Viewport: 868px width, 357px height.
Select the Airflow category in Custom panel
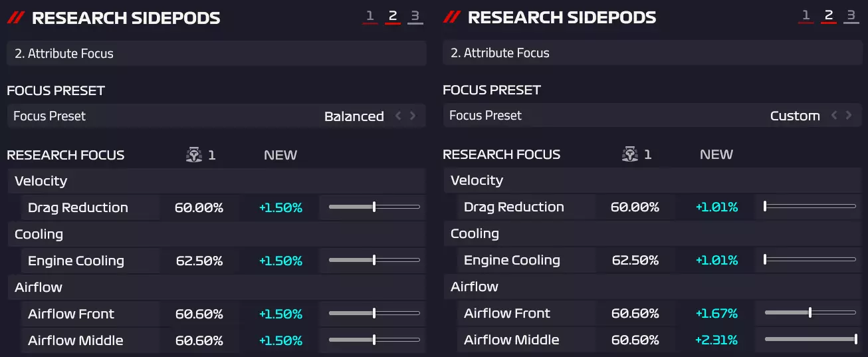click(475, 287)
